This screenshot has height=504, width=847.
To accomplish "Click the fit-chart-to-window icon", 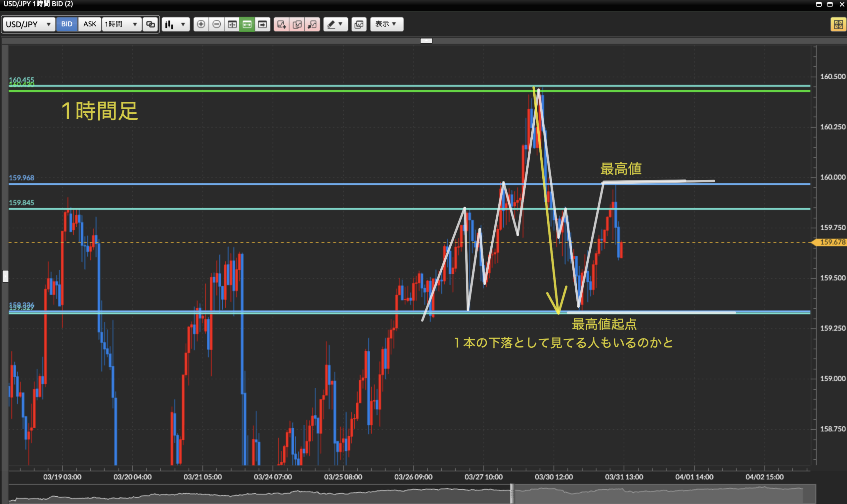I will [x=232, y=24].
